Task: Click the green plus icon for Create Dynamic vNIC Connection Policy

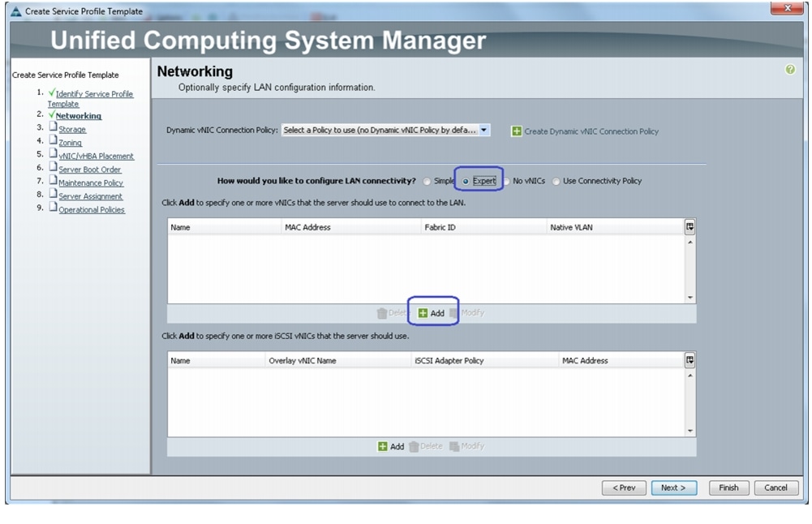Action: pyautogui.click(x=516, y=131)
